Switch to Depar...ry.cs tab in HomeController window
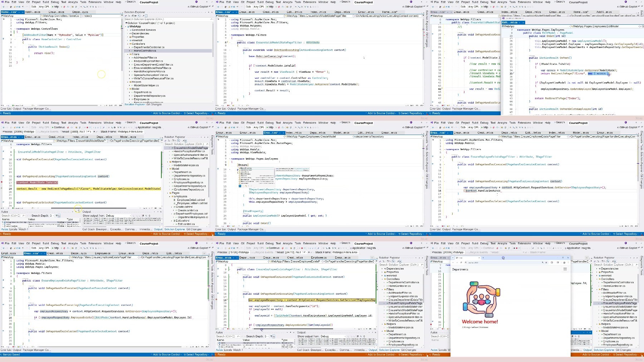 point(80,12)
